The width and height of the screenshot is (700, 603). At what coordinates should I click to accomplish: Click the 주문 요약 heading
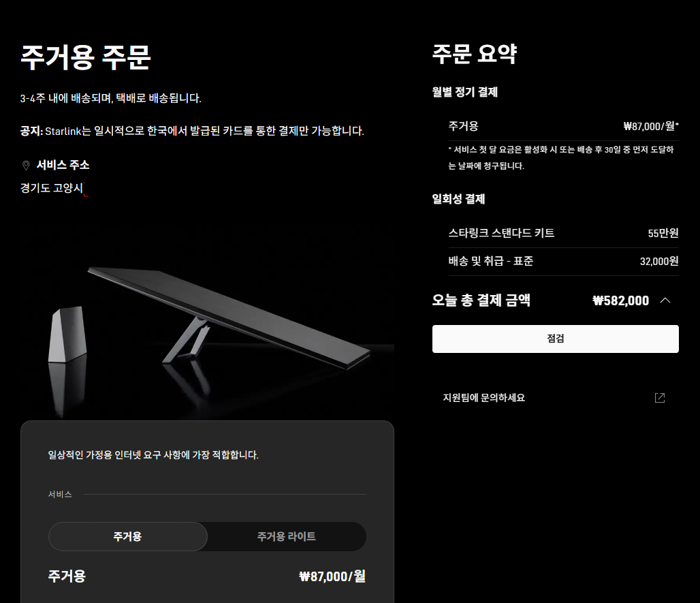(475, 54)
